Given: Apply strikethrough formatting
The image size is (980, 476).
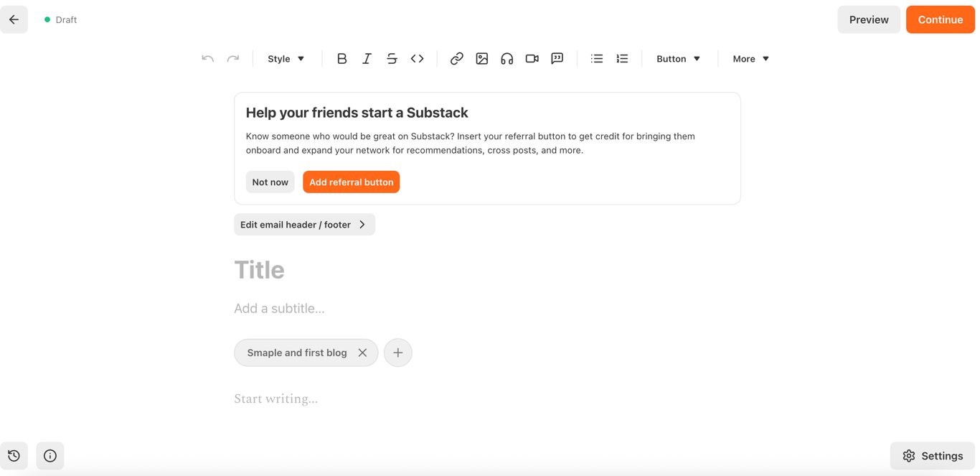Looking at the screenshot, I should click(392, 59).
